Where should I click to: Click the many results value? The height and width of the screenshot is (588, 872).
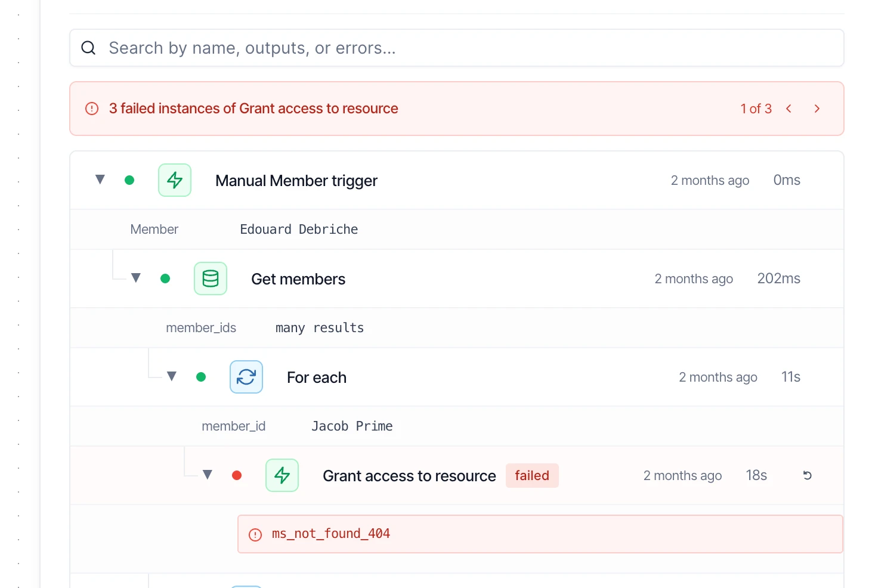[320, 328]
